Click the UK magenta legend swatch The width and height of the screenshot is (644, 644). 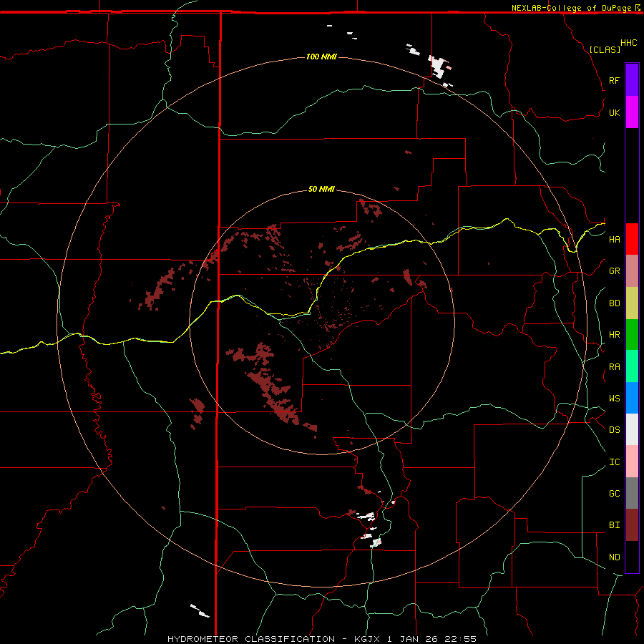point(632,112)
